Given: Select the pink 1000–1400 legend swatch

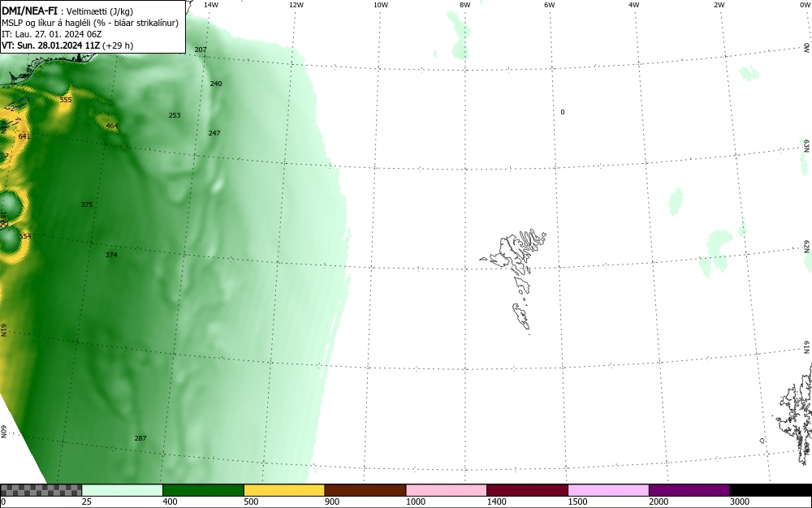Looking at the screenshot, I should coord(447,490).
